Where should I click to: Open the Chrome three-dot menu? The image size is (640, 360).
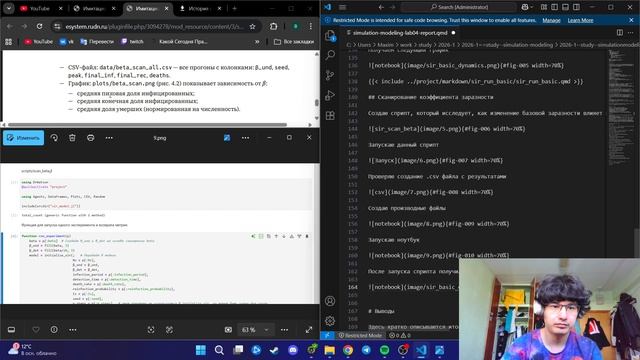click(310, 26)
